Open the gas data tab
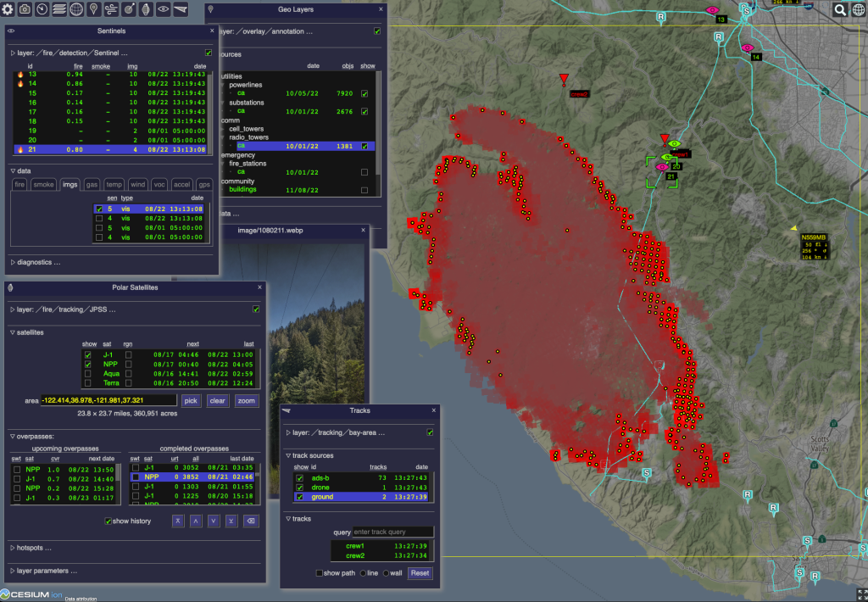The width and height of the screenshot is (868, 602). click(x=92, y=185)
